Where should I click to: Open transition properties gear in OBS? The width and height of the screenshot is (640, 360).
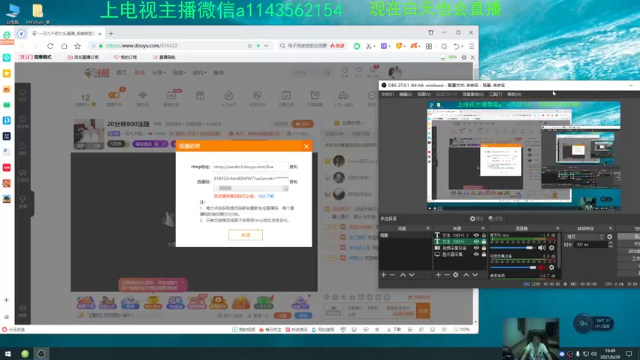[609, 237]
